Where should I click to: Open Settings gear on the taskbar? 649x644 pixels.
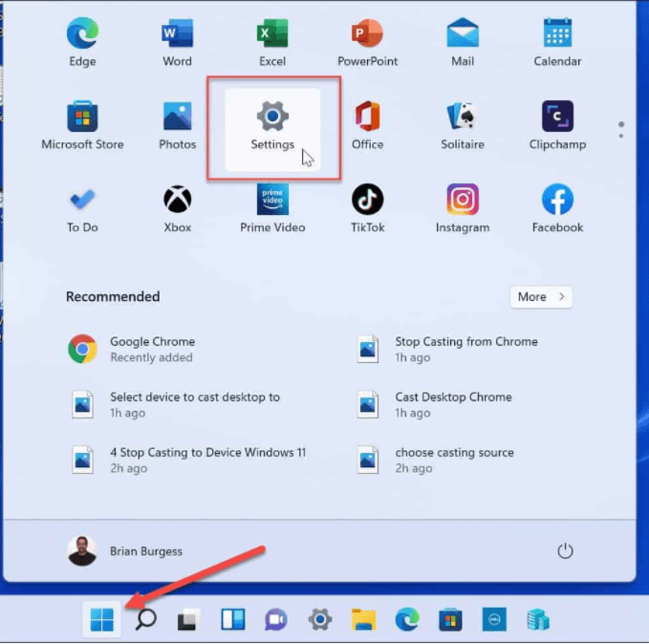pyautogui.click(x=320, y=619)
